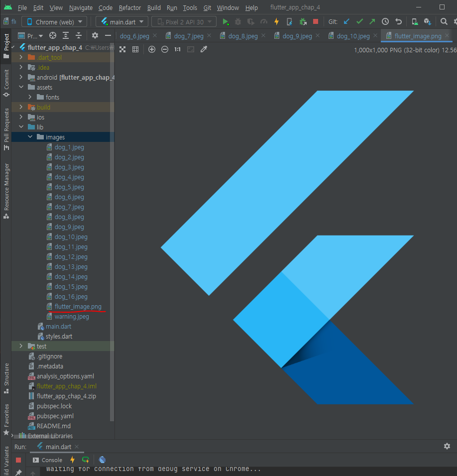Set image to actual size 1:1
The height and width of the screenshot is (476, 457).
[178, 49]
